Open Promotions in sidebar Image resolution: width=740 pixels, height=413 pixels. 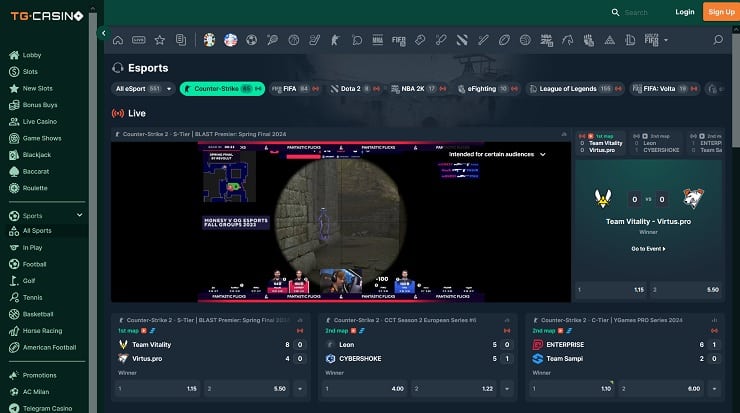(x=39, y=375)
